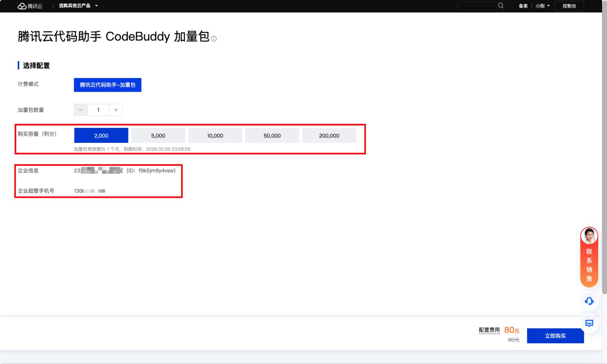Open the 备案 link

523,6
